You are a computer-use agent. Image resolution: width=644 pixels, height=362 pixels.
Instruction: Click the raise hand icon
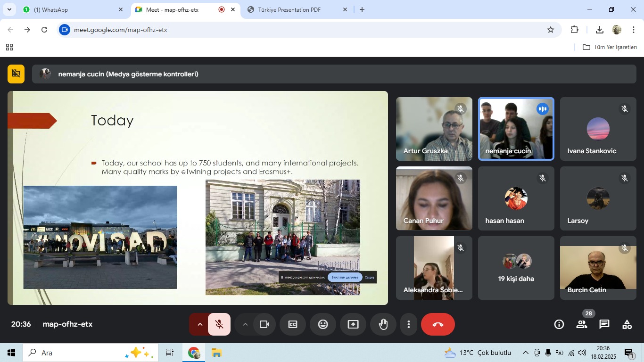[383, 324]
